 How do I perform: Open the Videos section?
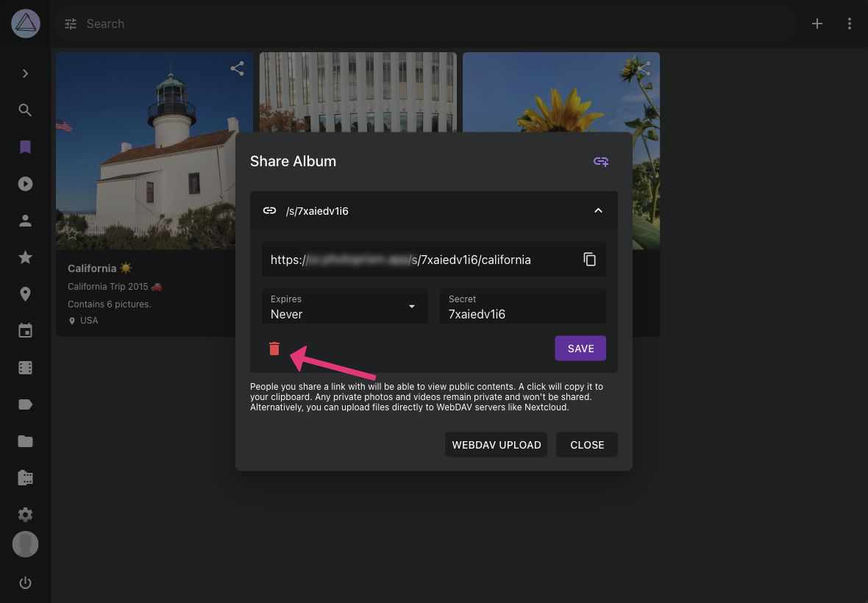(25, 184)
